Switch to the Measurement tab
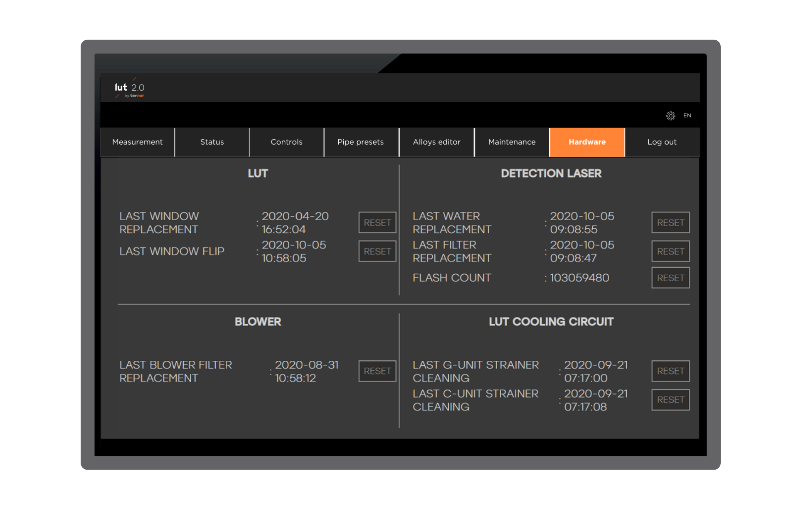 (138, 142)
